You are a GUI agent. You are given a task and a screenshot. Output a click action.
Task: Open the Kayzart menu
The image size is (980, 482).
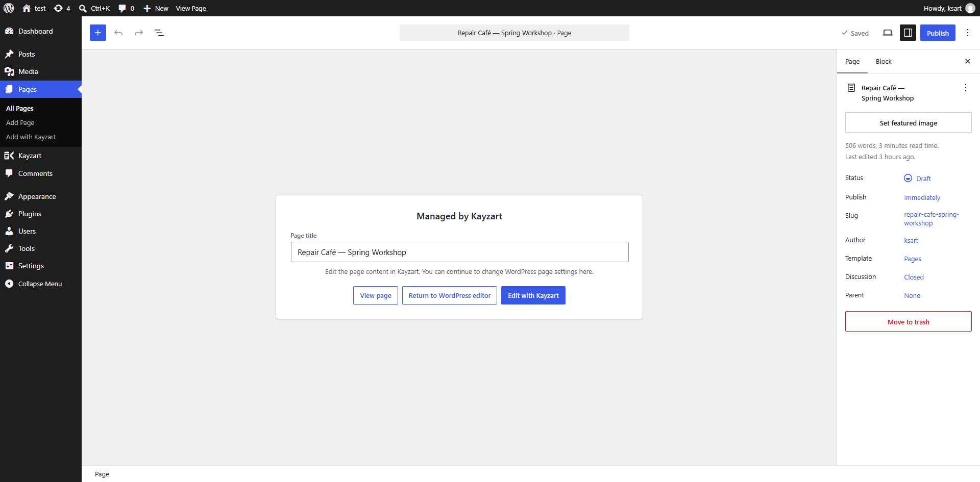point(41,156)
